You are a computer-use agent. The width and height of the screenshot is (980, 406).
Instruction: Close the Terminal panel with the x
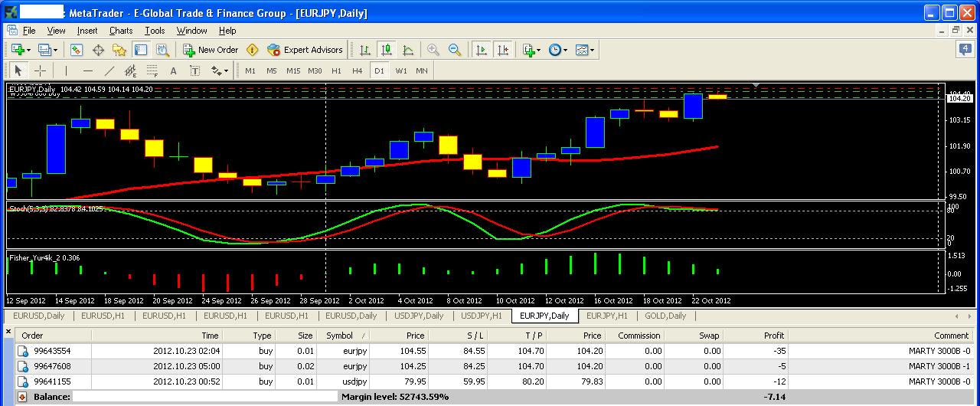coord(8,332)
